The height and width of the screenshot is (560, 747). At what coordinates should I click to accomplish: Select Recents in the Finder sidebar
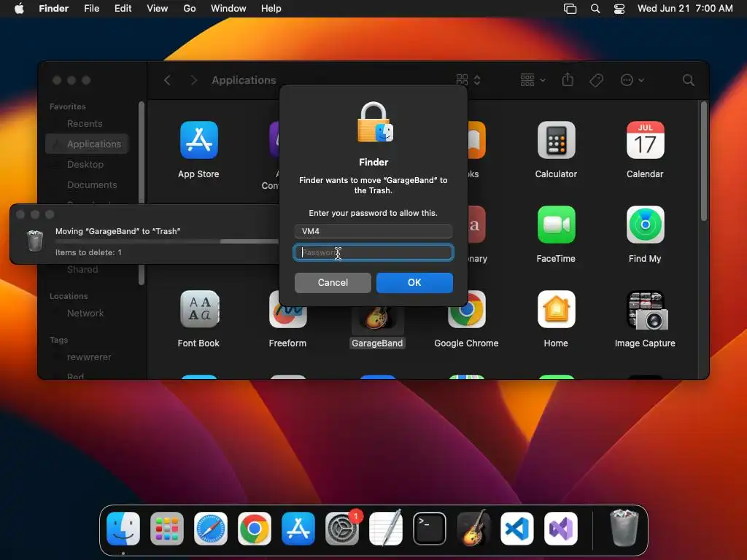pyautogui.click(x=85, y=124)
